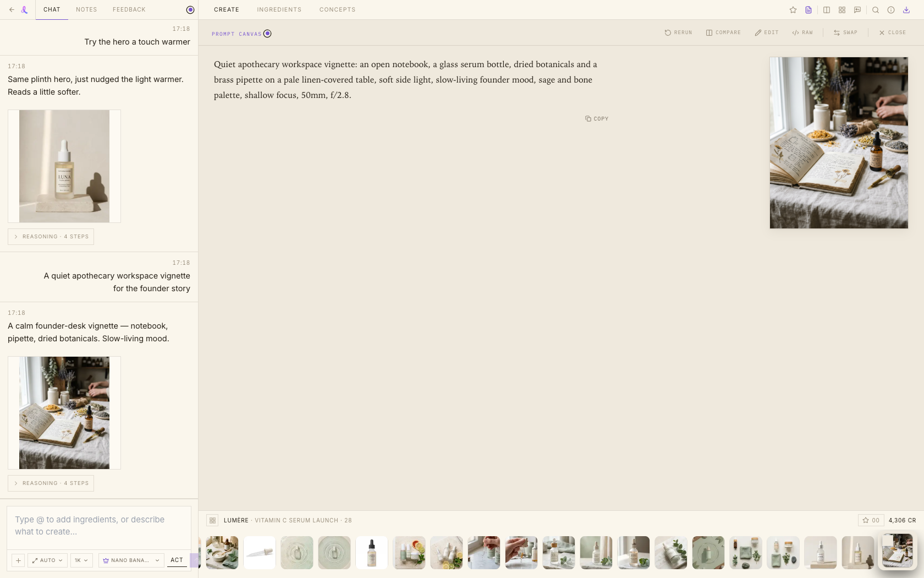Select the sage green circle emblem thumbnail
The width and height of the screenshot is (924, 578).
[x=708, y=553]
